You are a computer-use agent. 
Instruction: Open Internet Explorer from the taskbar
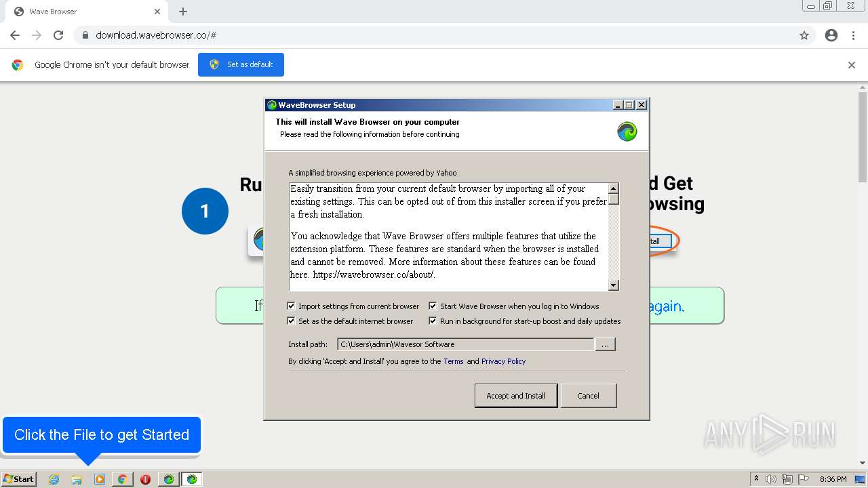click(54, 479)
